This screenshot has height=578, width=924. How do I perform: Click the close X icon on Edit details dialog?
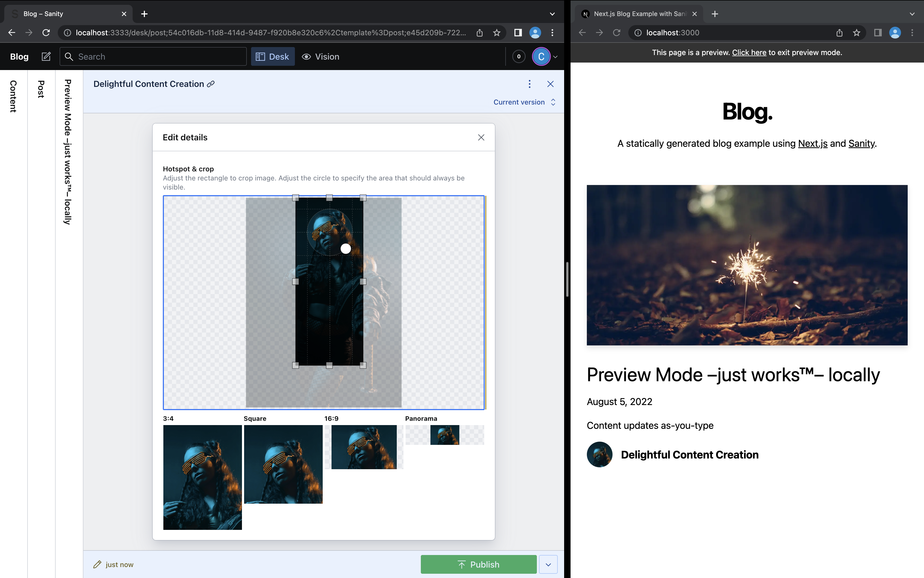pos(481,137)
